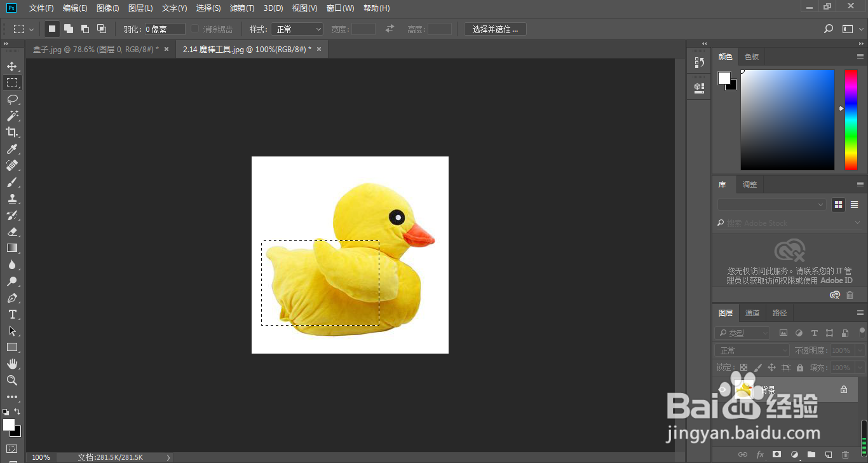Select the Healing Brush tool
Screen dimensions: 868x463
tap(12, 165)
